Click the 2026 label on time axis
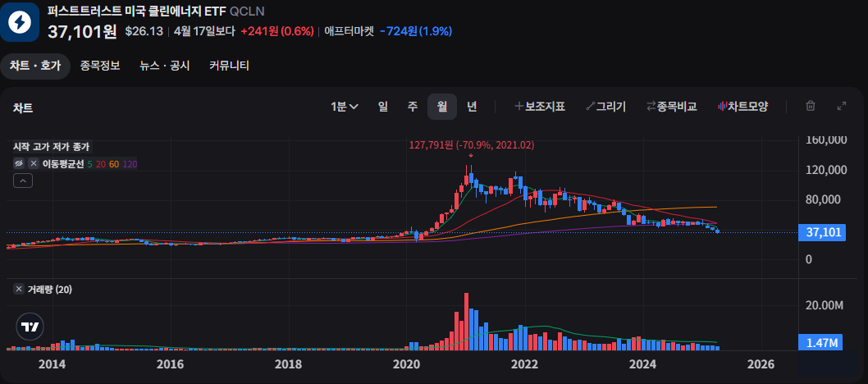The image size is (868, 384). pos(761,364)
